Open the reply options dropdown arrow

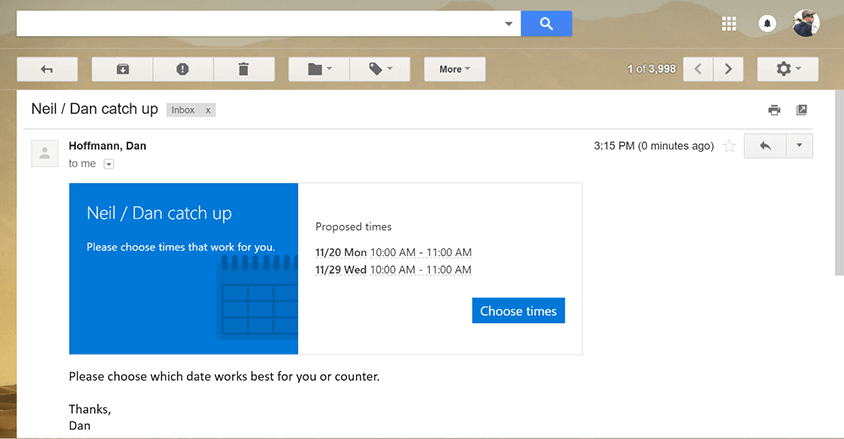pyautogui.click(x=799, y=146)
